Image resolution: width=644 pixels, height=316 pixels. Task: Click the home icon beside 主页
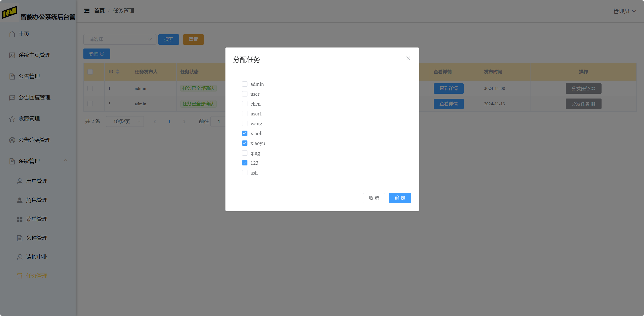point(12,34)
